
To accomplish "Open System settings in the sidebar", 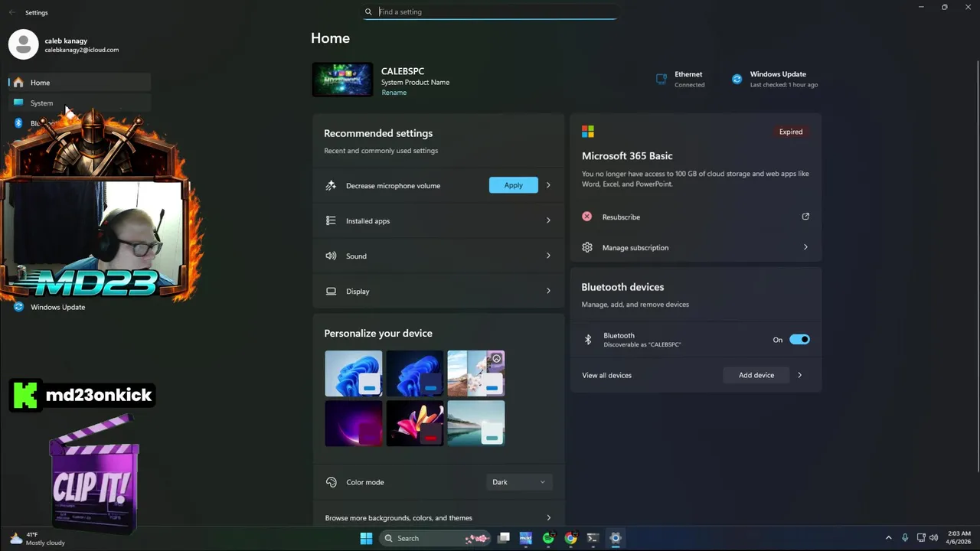I will [79, 103].
